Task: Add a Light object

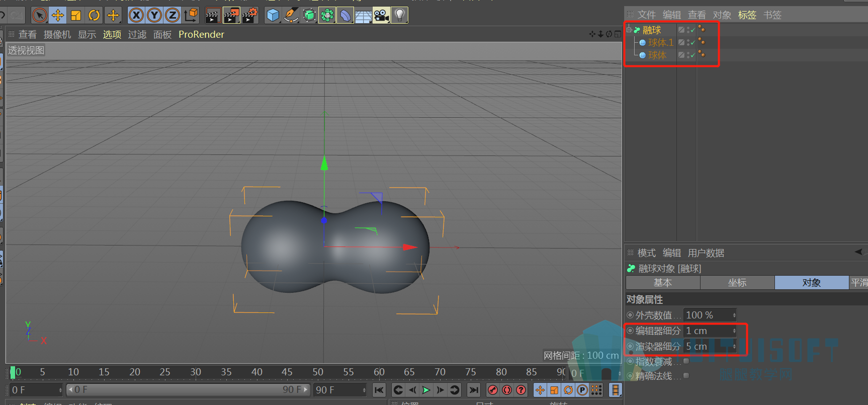Action: [399, 16]
